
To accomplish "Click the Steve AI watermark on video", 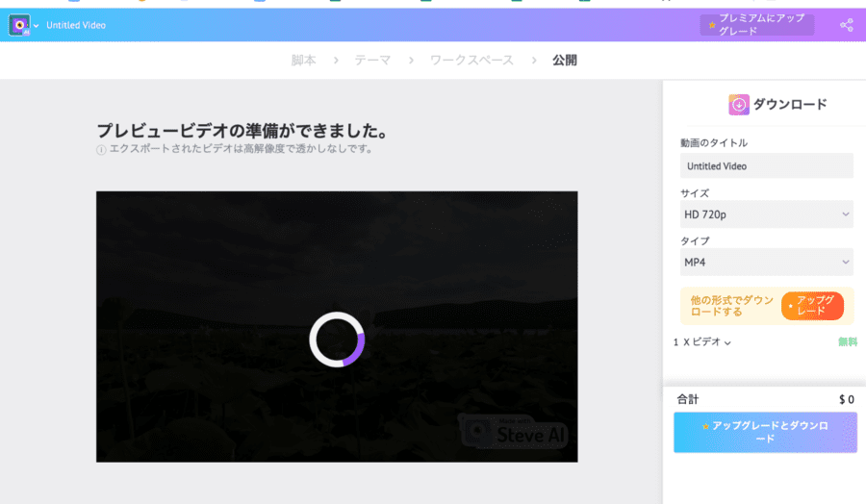I will [x=514, y=432].
